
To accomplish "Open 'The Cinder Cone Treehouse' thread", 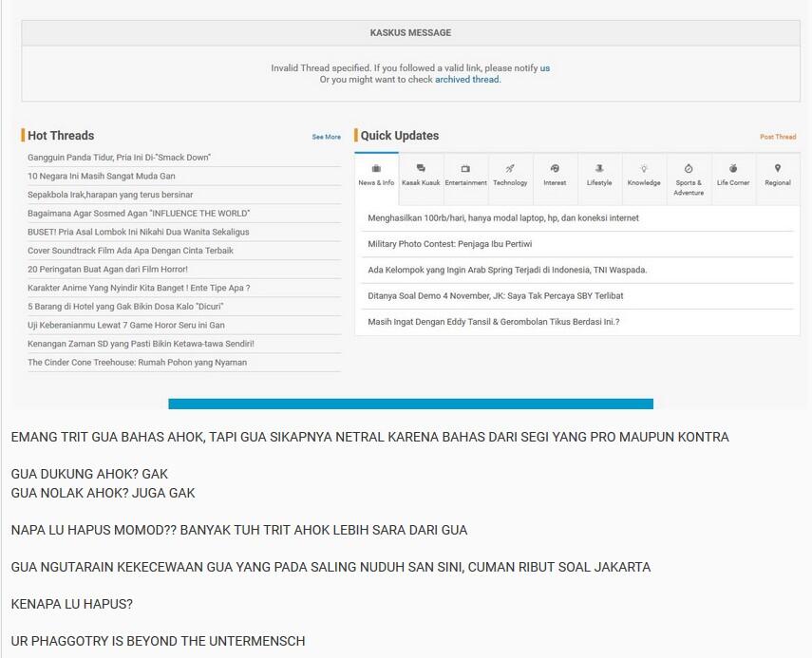I will point(137,363).
